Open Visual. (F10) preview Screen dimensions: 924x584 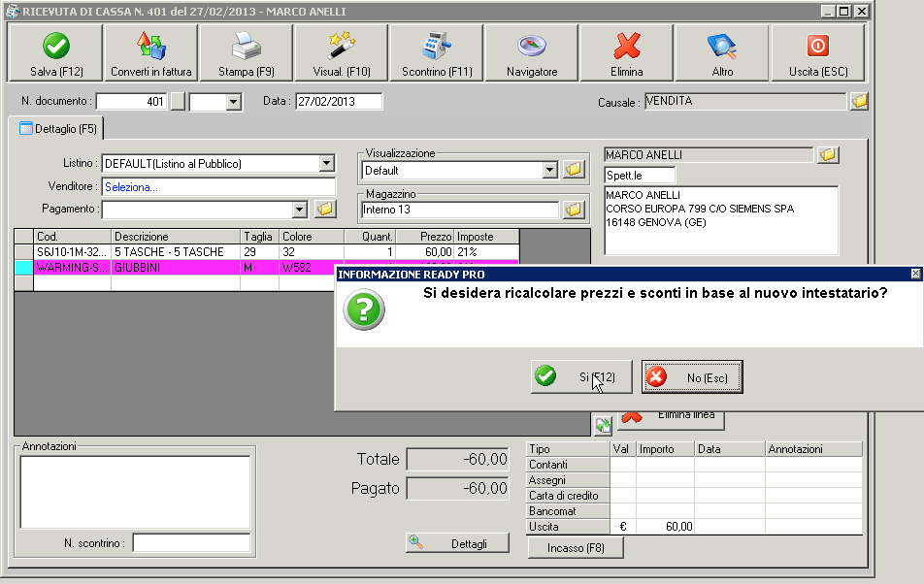click(342, 53)
